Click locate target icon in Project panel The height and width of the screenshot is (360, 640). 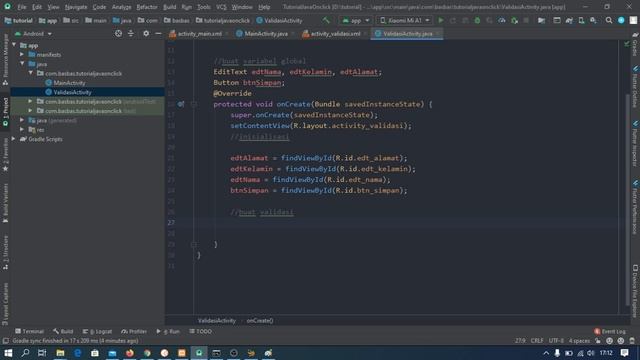click(118, 33)
